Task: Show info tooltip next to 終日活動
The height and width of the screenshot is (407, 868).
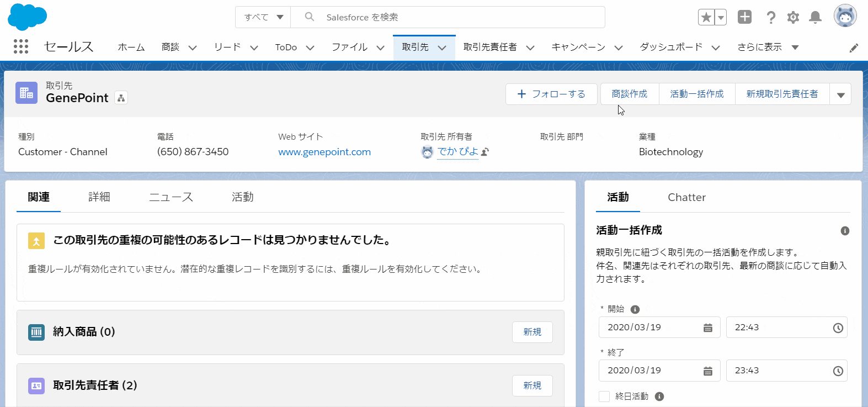Action: 659,397
